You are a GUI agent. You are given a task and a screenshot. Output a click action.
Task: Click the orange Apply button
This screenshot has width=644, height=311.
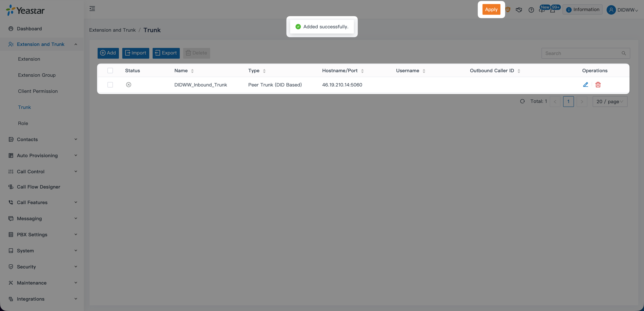point(491,10)
